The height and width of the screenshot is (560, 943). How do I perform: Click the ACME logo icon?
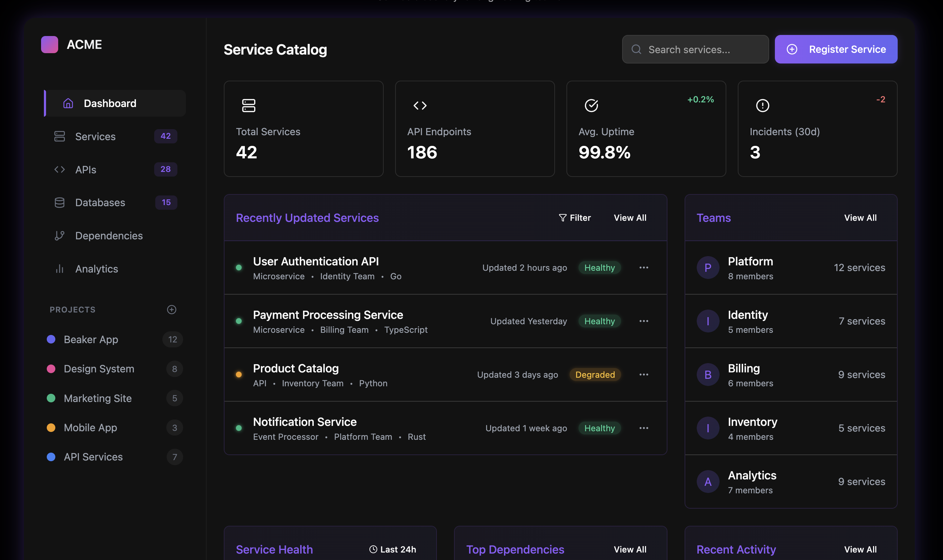tap(50, 45)
